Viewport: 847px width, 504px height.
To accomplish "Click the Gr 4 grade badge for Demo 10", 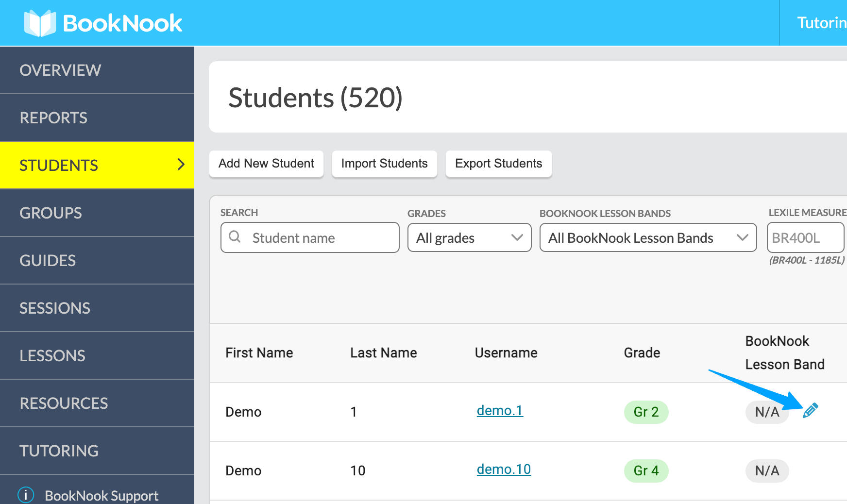I will point(646,470).
